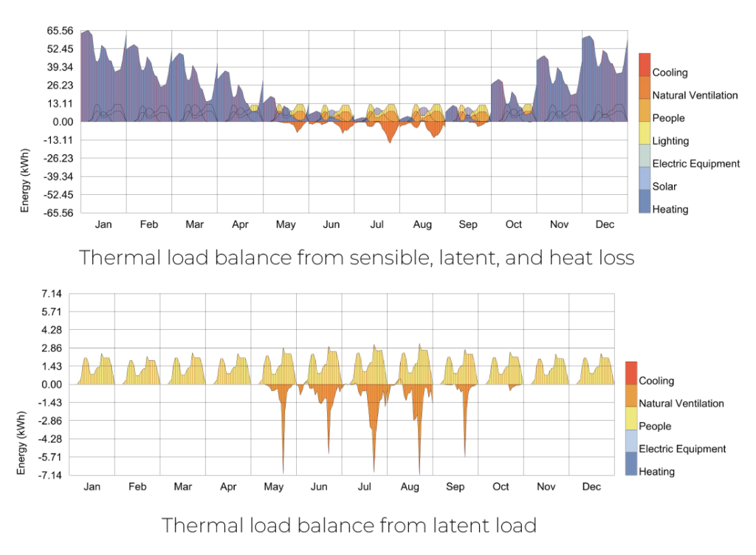Image resolution: width=756 pixels, height=555 pixels.
Task: Select the Lighting legend label
Action: [670, 141]
